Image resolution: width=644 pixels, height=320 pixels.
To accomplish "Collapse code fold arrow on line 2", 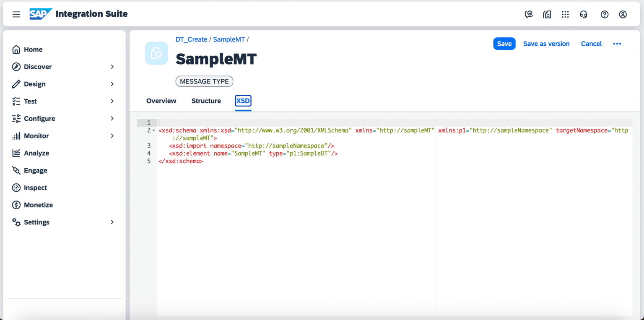I will [154, 130].
